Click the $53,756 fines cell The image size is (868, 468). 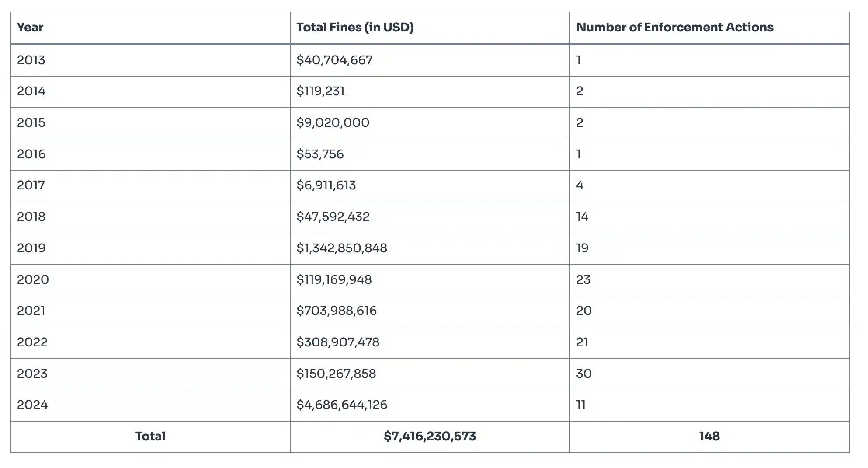click(x=320, y=154)
